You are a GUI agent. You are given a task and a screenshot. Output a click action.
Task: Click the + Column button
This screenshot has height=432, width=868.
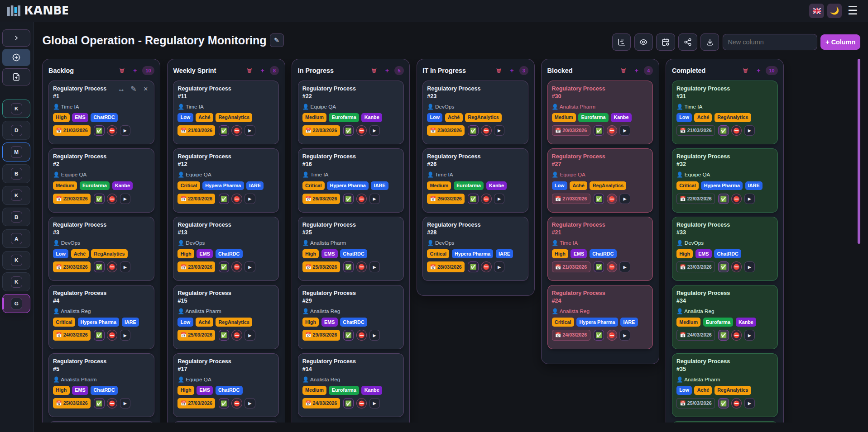coord(840,42)
